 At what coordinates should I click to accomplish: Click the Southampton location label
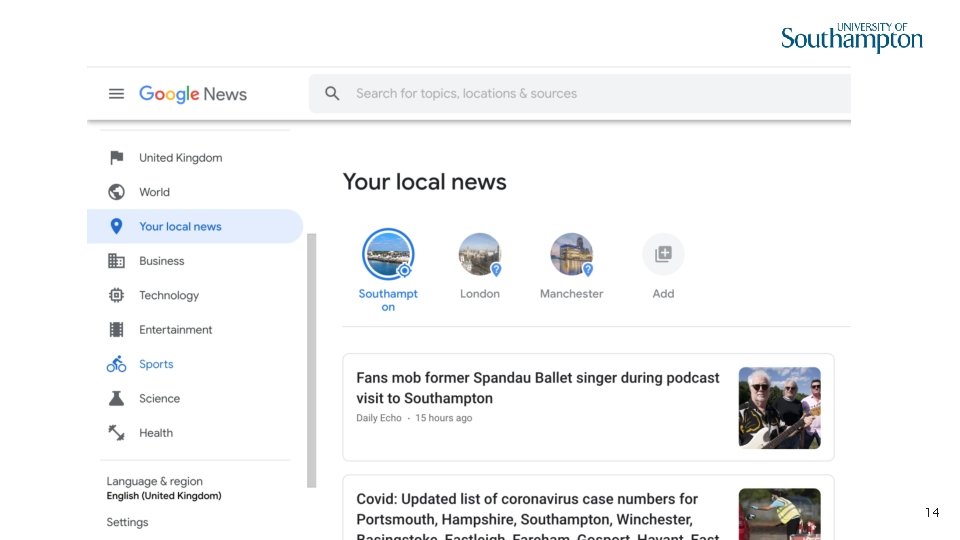[x=388, y=300]
